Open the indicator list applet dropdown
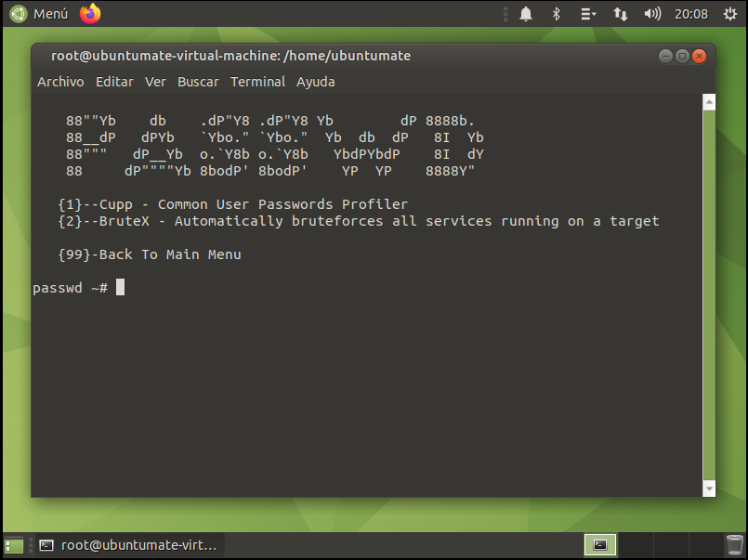 coord(588,14)
